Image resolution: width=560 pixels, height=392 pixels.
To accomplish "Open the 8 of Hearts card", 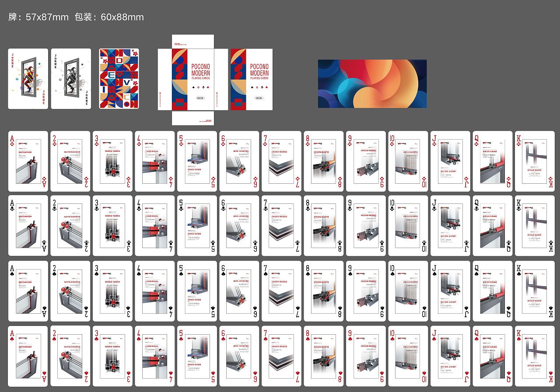I will coord(324,356).
